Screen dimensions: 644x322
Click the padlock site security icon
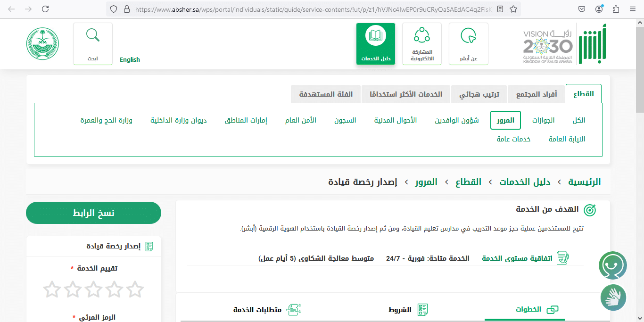tap(126, 9)
